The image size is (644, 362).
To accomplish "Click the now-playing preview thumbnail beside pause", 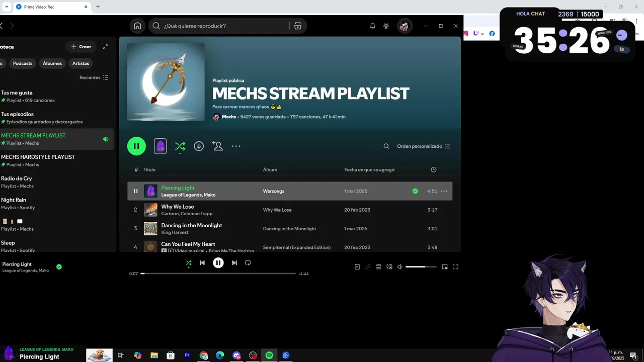I will point(160,146).
